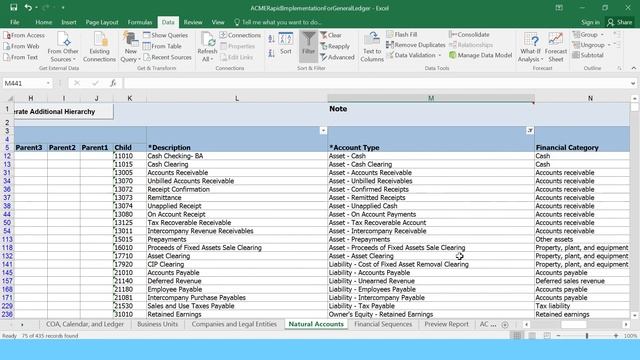Switch to Page Layout view in status bar
Viewport: 640px width, 360px height.
[x=532, y=336]
